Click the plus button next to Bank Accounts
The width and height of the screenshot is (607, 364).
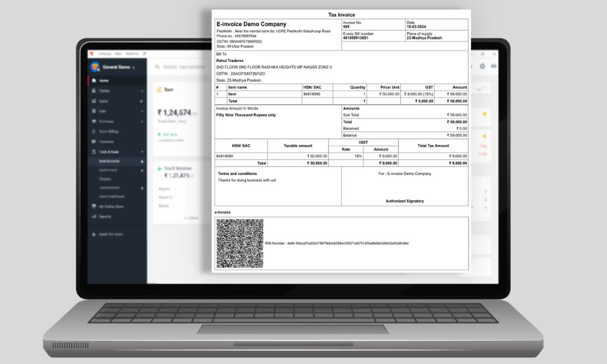point(142,161)
